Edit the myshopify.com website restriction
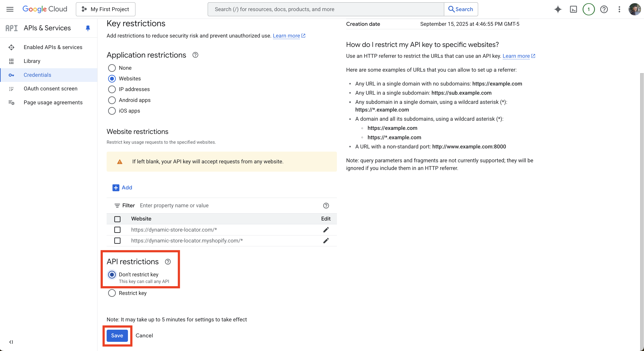The width and height of the screenshot is (644, 351). pyautogui.click(x=326, y=241)
